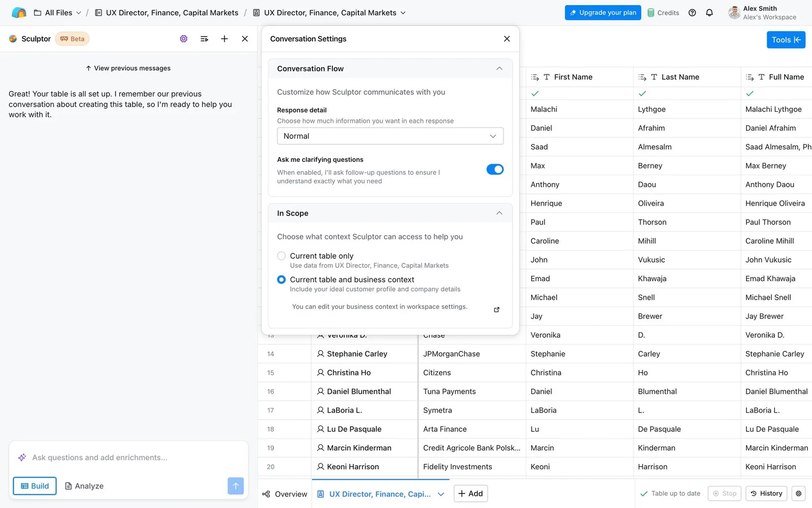Viewport: 812px width, 508px height.
Task: Click the Tuna Payments cell
Action: tap(472, 391)
